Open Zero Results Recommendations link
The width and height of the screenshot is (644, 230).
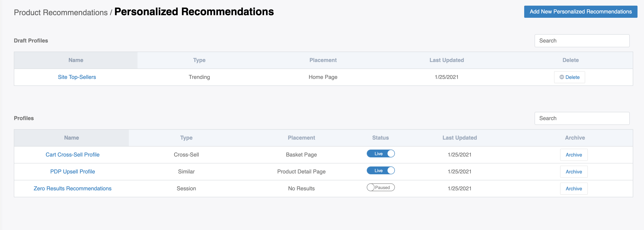tap(72, 188)
